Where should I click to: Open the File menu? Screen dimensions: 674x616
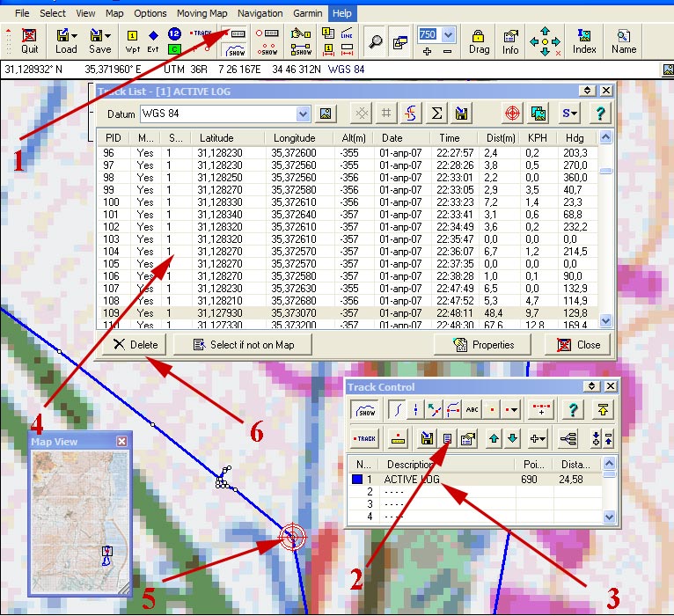click(x=22, y=13)
